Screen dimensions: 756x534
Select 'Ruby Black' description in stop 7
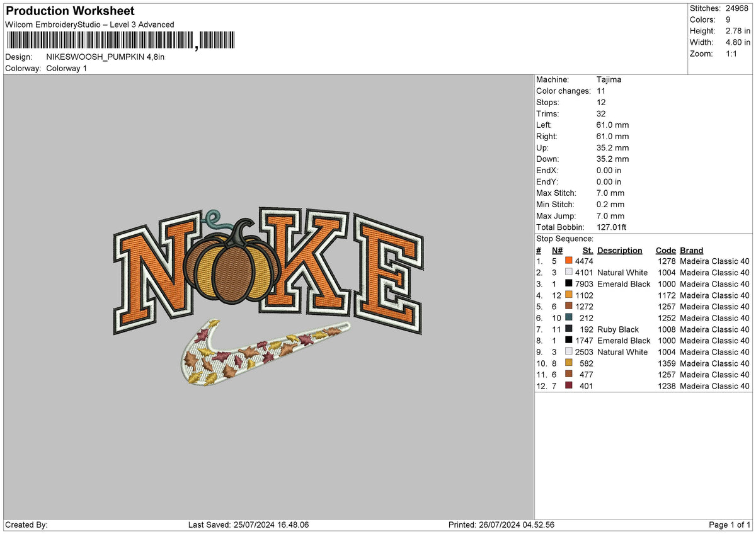(x=618, y=329)
